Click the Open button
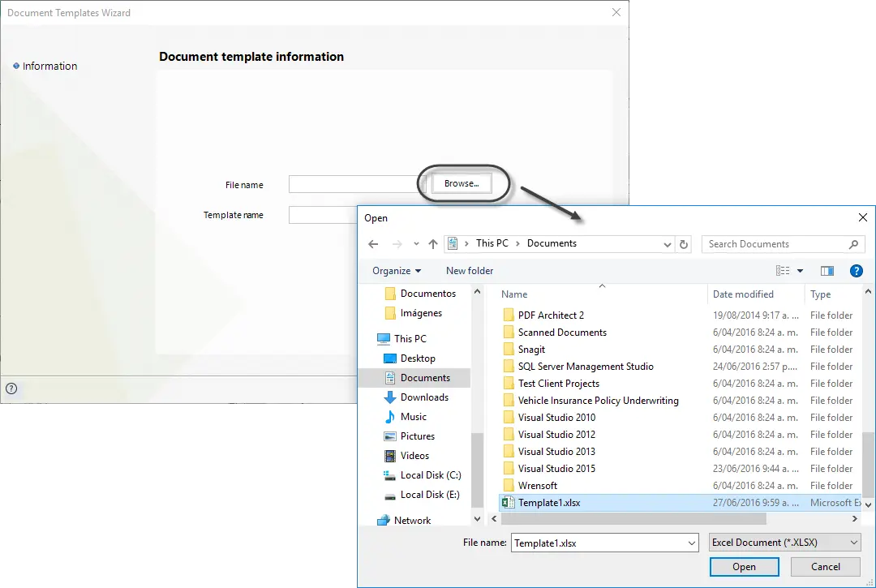 tap(744, 567)
